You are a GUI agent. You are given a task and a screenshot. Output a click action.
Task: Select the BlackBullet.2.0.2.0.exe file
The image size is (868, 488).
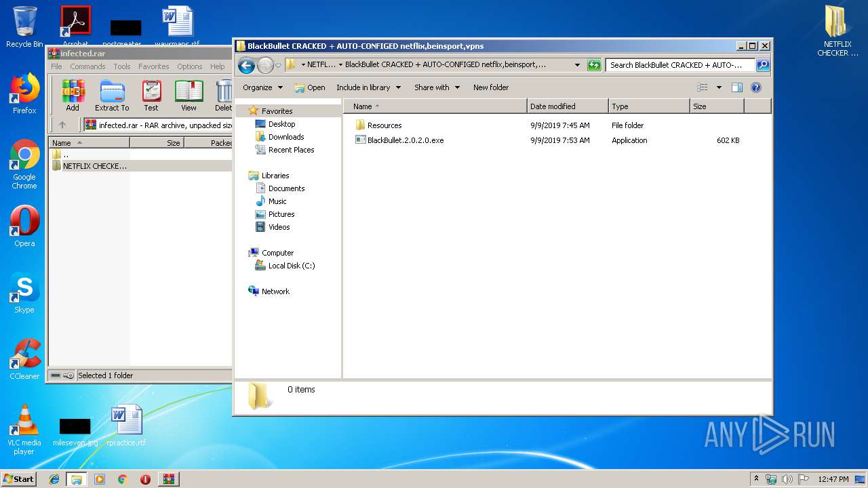click(406, 140)
